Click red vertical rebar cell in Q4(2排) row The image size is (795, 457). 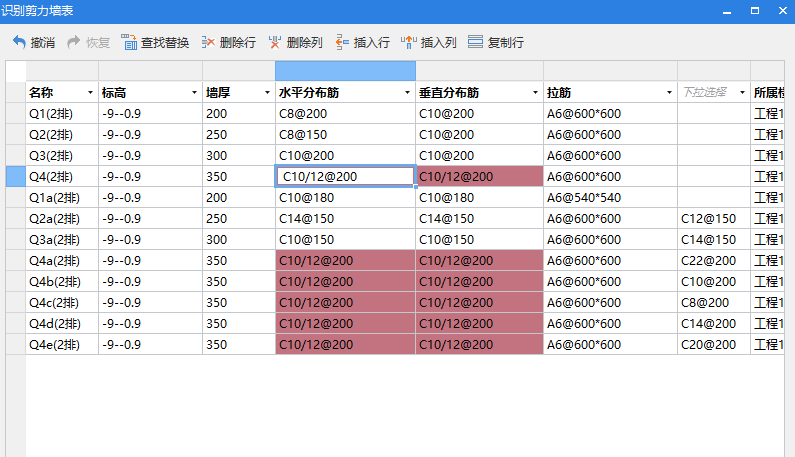479,177
